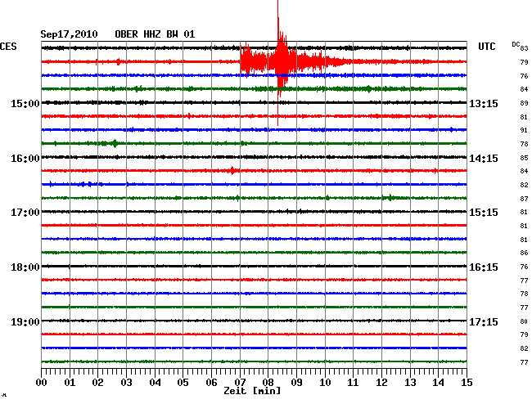Viewport: 532px width, 404px height.
Task: Select minute label 10 on time axis
Action: point(325,383)
